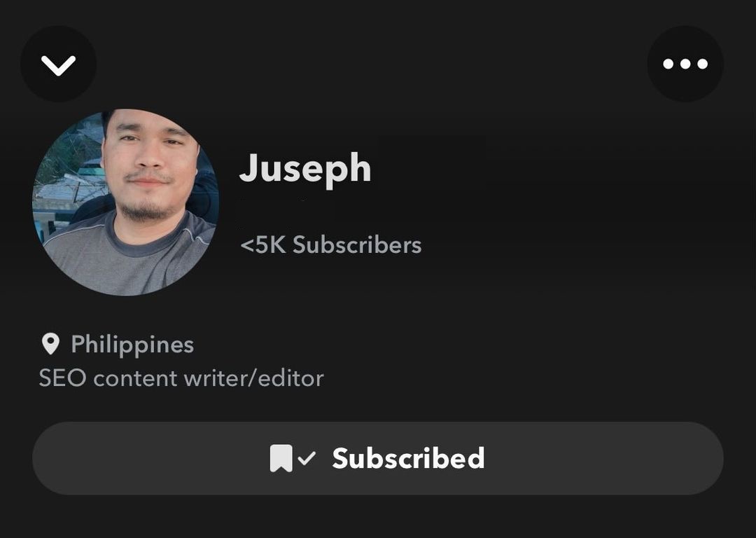Click the SEO content writer/editor bio
The width and height of the screenshot is (756, 538).
pos(181,378)
